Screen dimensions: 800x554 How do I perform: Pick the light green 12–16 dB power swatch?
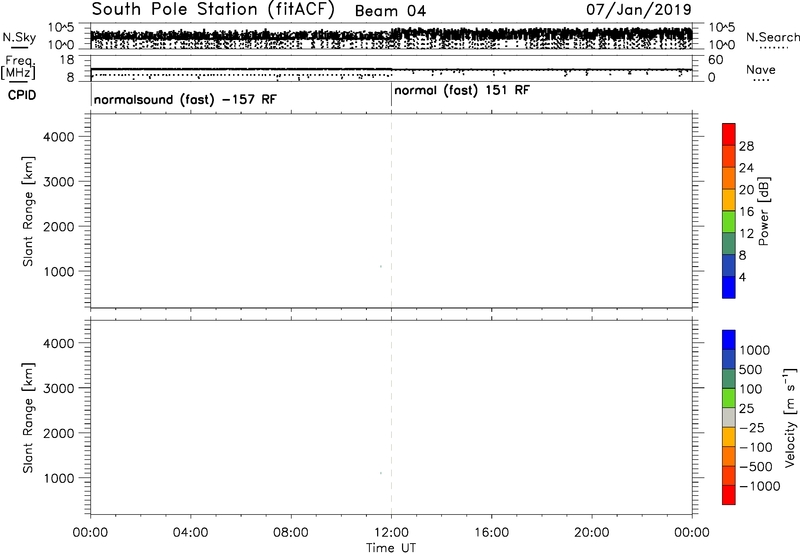pyautogui.click(x=729, y=222)
